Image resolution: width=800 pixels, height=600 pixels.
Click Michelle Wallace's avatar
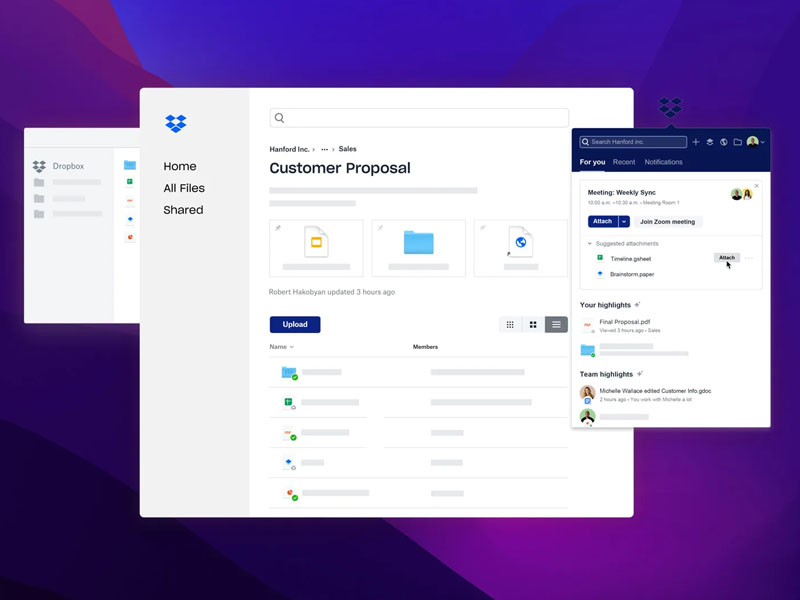tap(588, 393)
